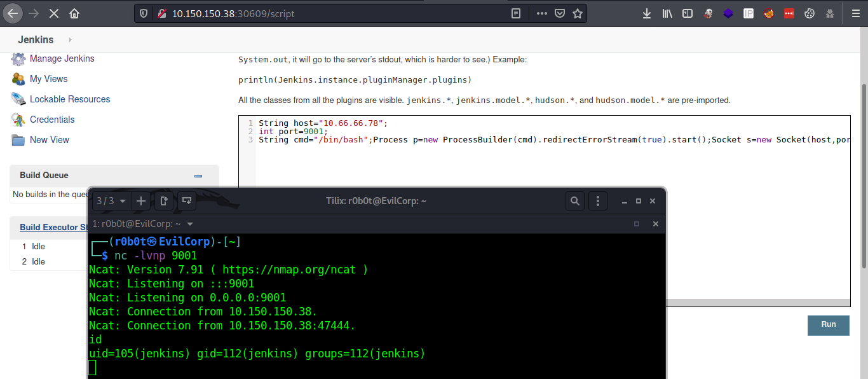Save page to Pocket icon

pos(560,13)
